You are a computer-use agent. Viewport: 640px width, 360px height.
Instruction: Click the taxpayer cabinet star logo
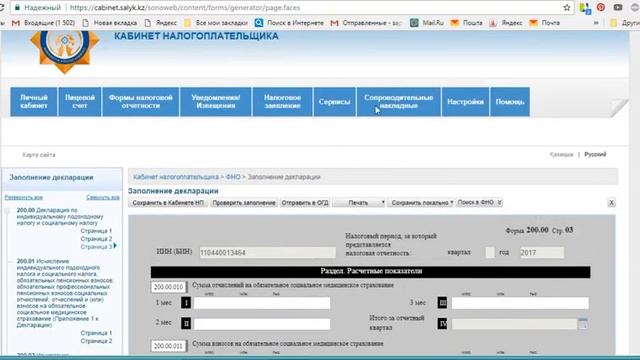64,51
